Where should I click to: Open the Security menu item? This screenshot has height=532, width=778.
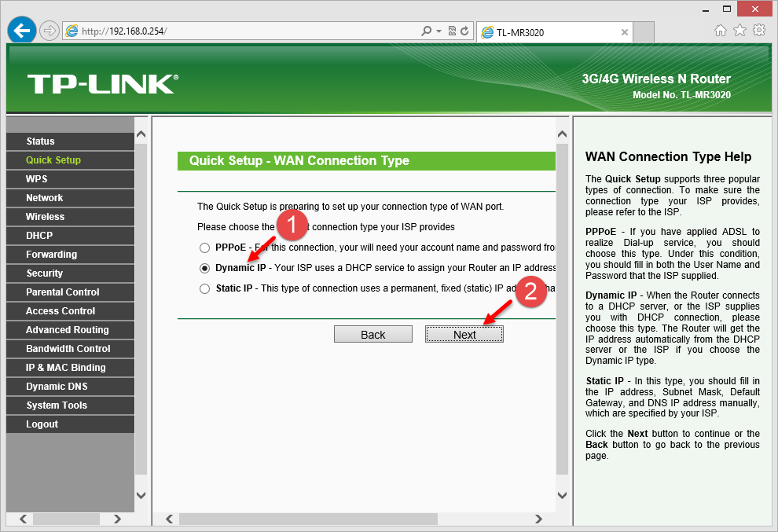[x=70, y=273]
